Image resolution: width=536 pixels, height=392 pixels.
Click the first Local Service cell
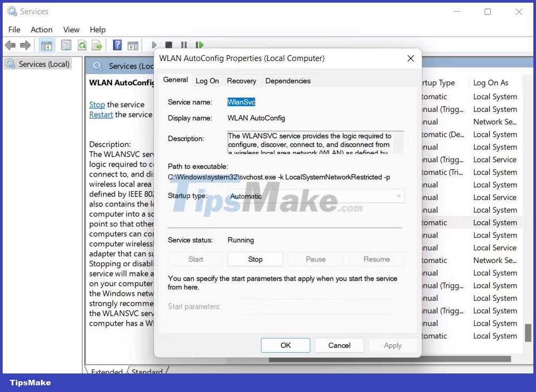point(495,160)
